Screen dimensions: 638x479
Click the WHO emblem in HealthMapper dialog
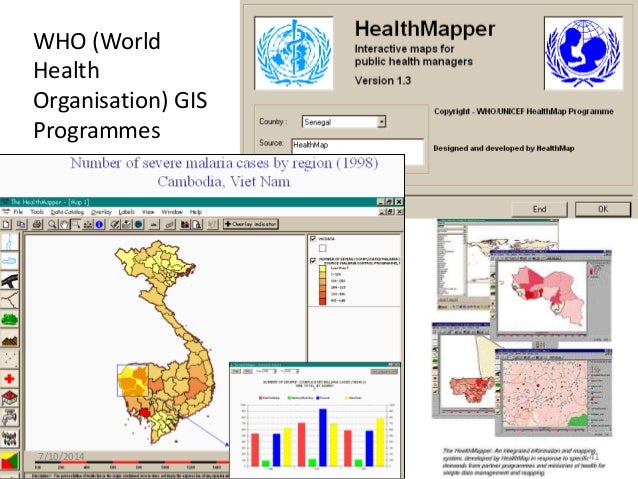pos(294,53)
